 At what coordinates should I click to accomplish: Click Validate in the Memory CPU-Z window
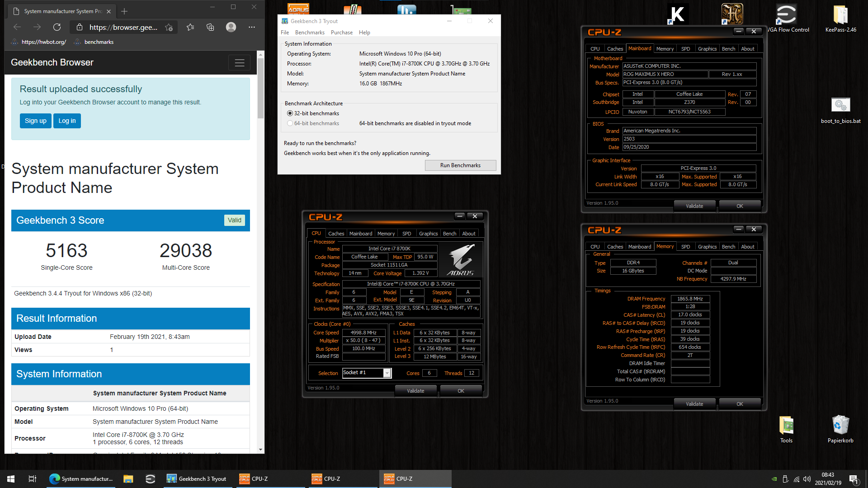click(x=694, y=404)
